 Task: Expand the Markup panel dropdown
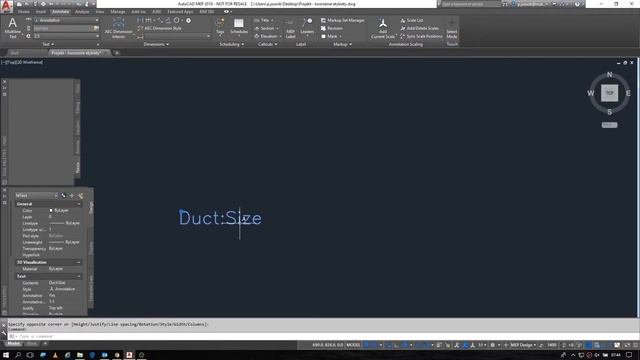pyautogui.click(x=342, y=44)
